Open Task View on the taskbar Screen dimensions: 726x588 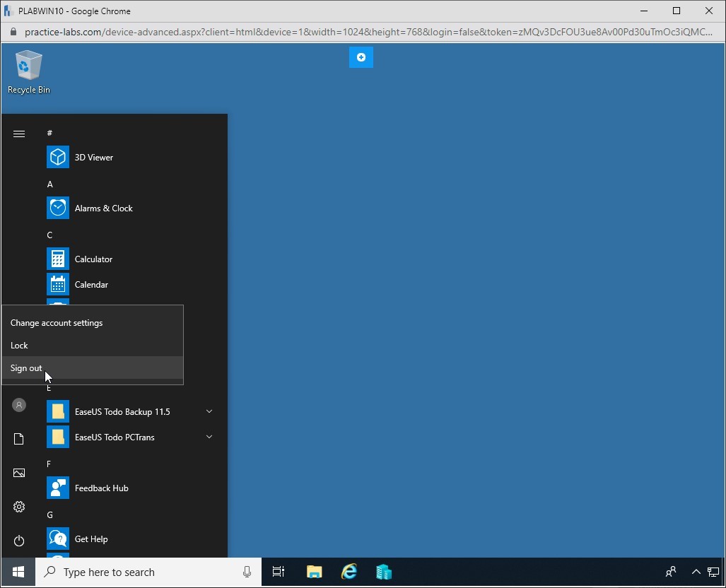279,572
